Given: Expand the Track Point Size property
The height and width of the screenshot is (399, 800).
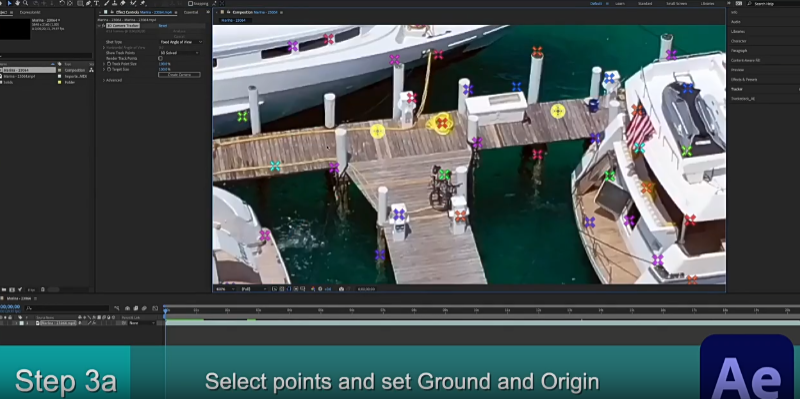Looking at the screenshot, I should [x=104, y=64].
